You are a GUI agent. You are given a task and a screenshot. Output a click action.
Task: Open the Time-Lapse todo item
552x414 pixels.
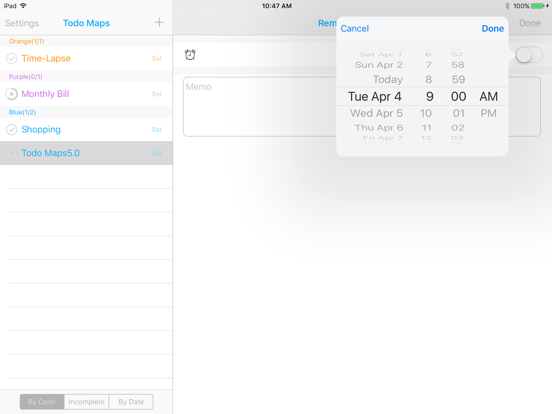[x=86, y=58]
